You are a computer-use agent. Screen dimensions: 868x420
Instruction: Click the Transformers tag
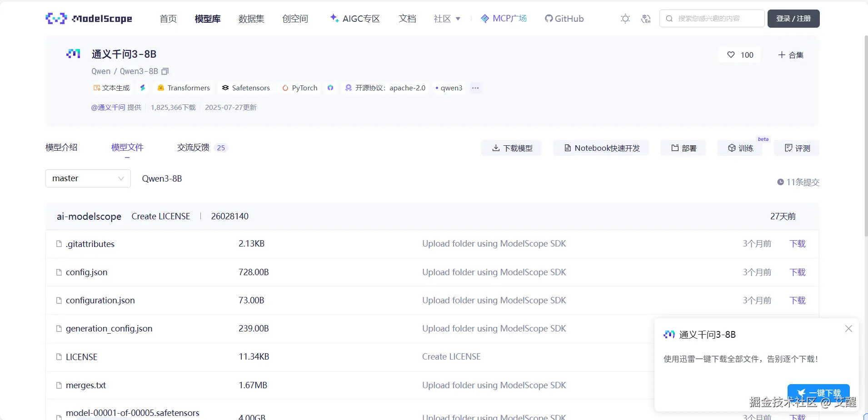tap(183, 88)
